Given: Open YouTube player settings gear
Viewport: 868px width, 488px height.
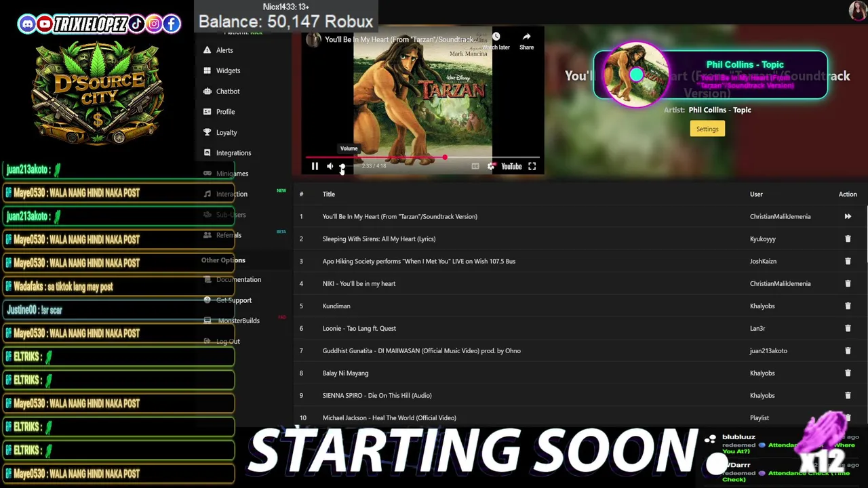Looking at the screenshot, I should 491,166.
